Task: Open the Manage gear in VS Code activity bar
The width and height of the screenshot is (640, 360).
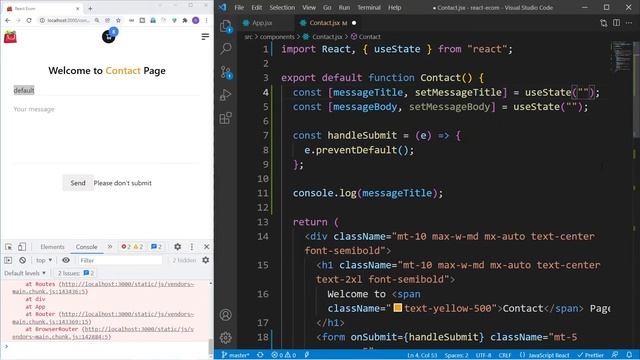Action: click(x=226, y=338)
